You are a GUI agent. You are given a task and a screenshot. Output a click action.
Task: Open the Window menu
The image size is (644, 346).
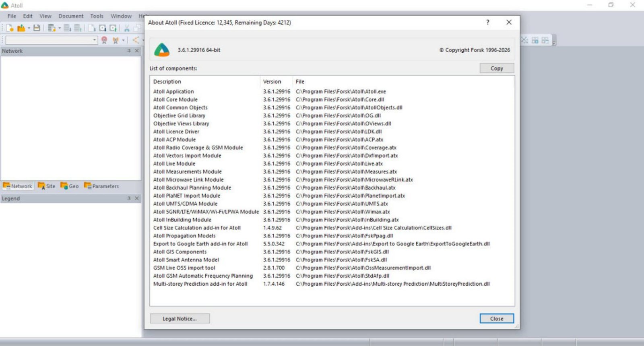[x=121, y=16]
